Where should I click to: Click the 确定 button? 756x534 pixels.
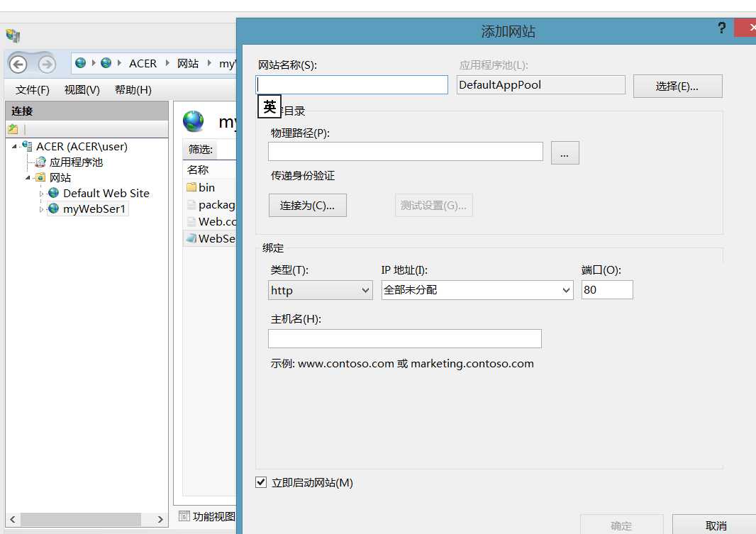621,525
